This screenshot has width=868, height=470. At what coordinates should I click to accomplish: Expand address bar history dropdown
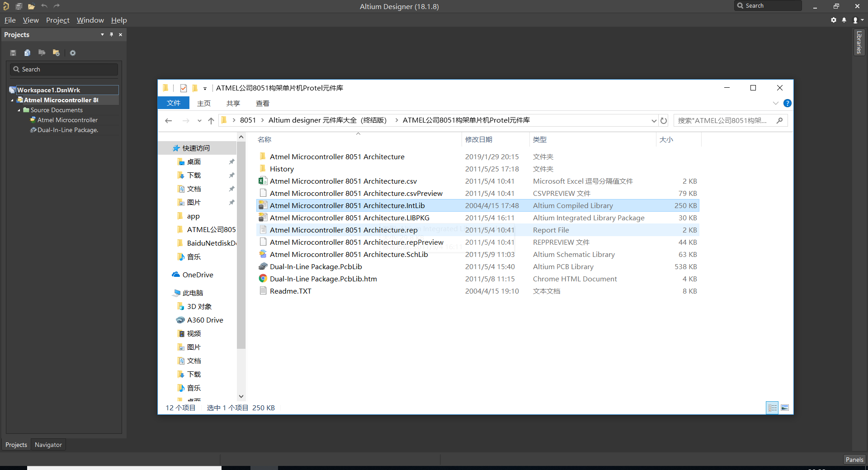[654, 121]
